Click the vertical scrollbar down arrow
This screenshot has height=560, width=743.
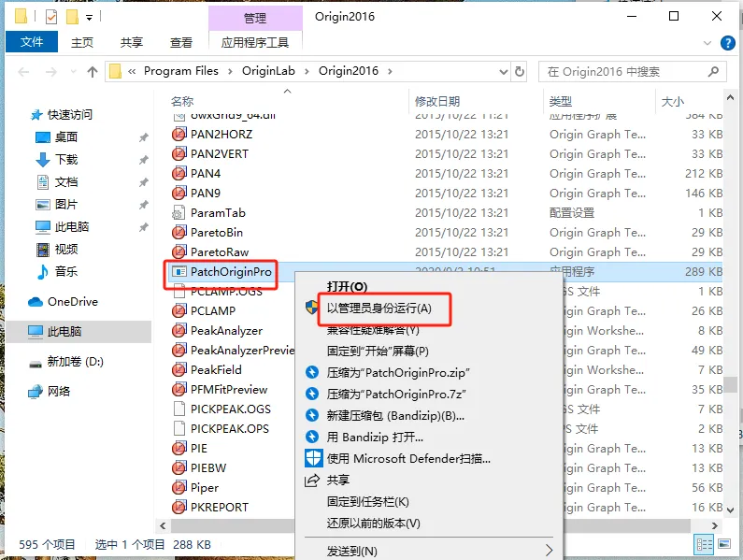(x=730, y=510)
